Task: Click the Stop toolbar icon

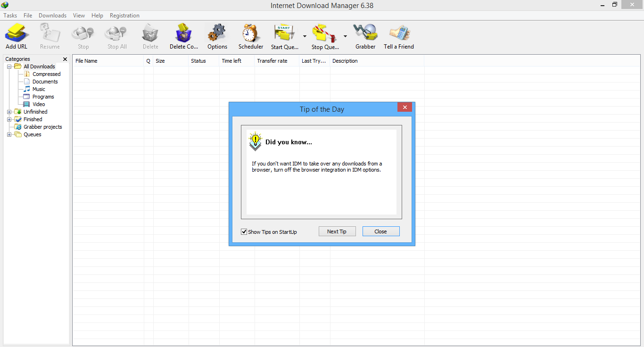Action: tap(83, 33)
